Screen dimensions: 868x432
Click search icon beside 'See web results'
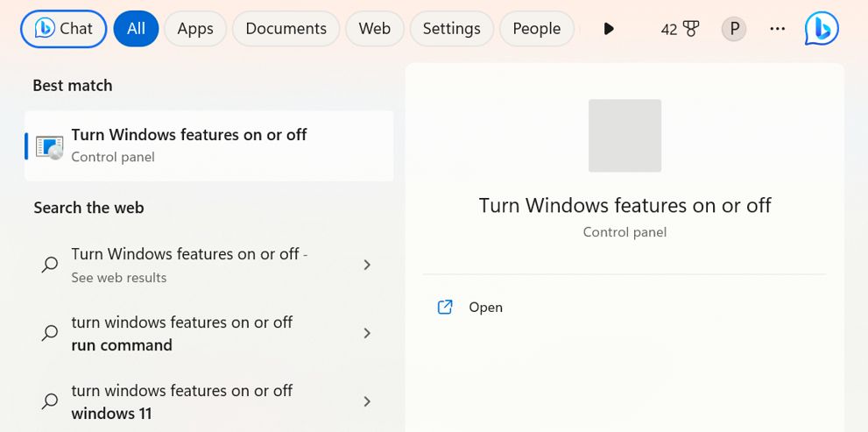tap(50, 265)
